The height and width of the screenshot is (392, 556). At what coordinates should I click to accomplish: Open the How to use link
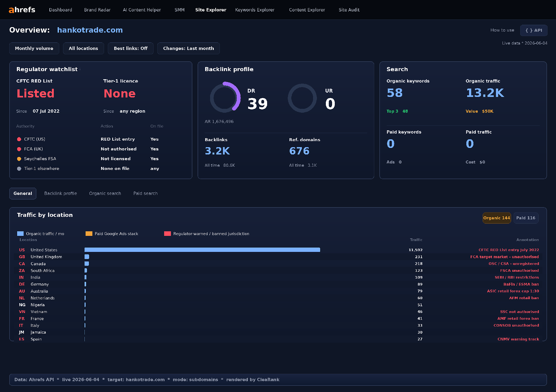coord(502,30)
